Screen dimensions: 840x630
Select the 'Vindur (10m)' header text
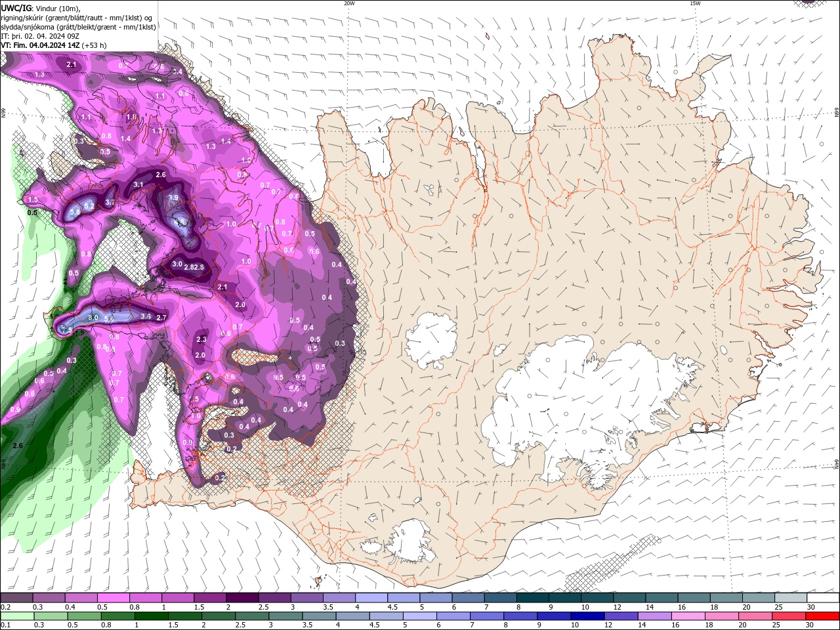(x=58, y=8)
